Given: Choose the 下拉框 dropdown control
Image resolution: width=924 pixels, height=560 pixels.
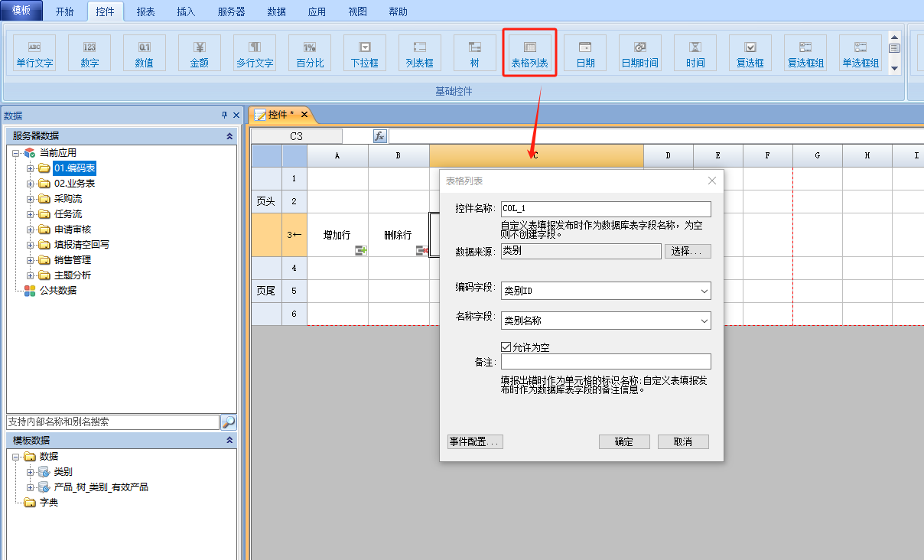Looking at the screenshot, I should [365, 54].
